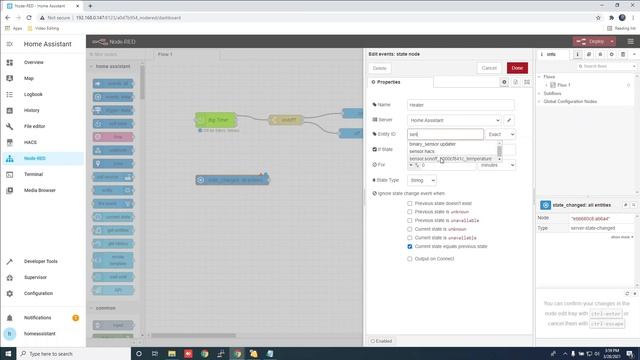640x360 pixels.
Task: Open the Server dropdown showing Home Assistant
Action: (455, 120)
